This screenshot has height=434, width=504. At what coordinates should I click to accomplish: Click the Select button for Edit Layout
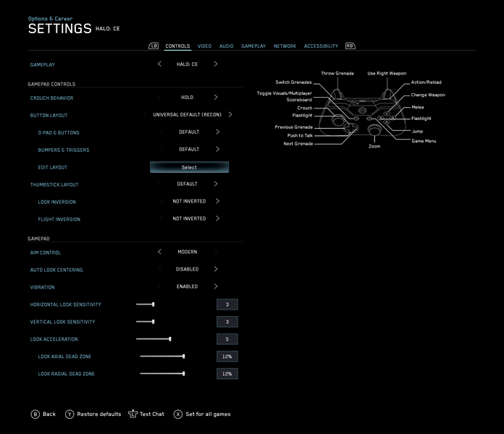tap(189, 167)
